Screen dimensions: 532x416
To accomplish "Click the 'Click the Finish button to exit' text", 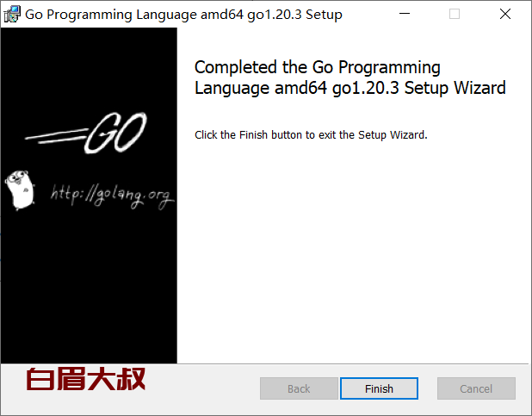I will [x=311, y=135].
